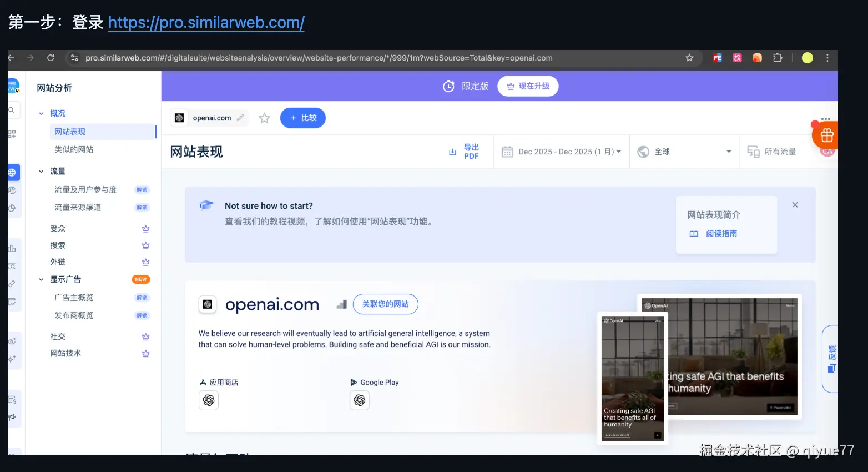
Task: Click the signal bars icon next to openai.com
Action: 342,304
